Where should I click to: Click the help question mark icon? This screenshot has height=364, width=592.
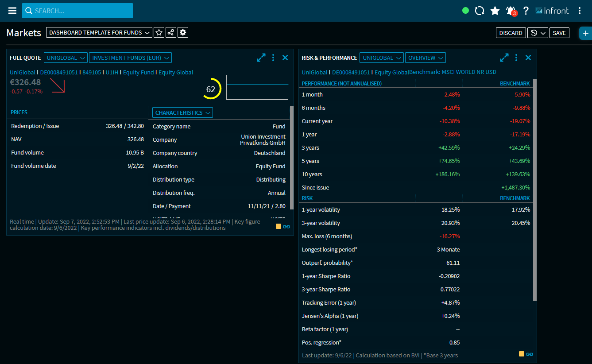[x=526, y=11]
